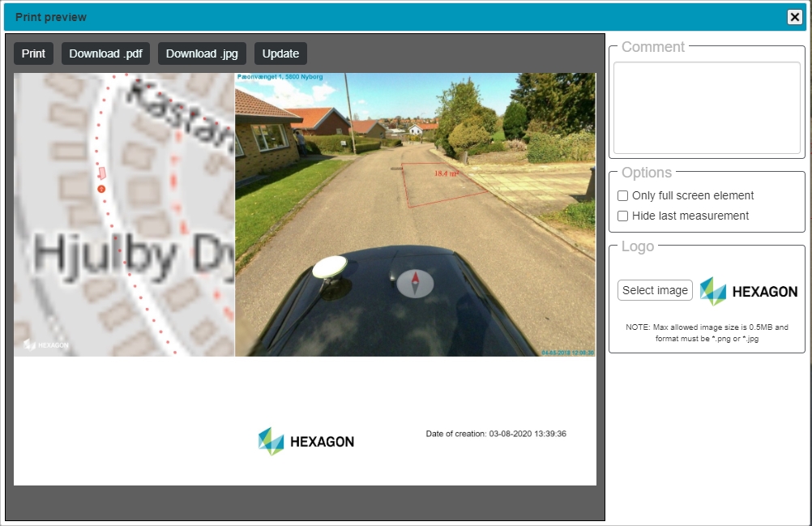Click the Date of creation text
The width and height of the screenshot is (812, 526).
[496, 434]
